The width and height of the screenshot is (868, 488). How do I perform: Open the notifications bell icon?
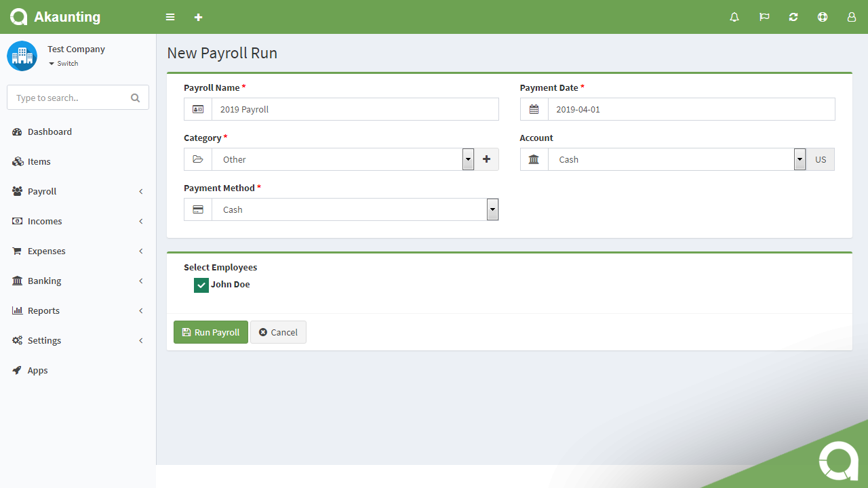[734, 17]
